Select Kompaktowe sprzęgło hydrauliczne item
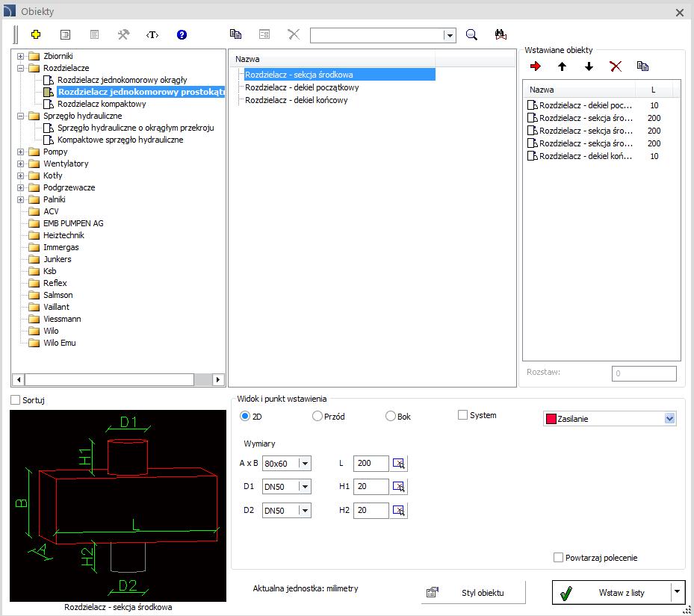Screen dimensions: 694x616 pos(120,140)
